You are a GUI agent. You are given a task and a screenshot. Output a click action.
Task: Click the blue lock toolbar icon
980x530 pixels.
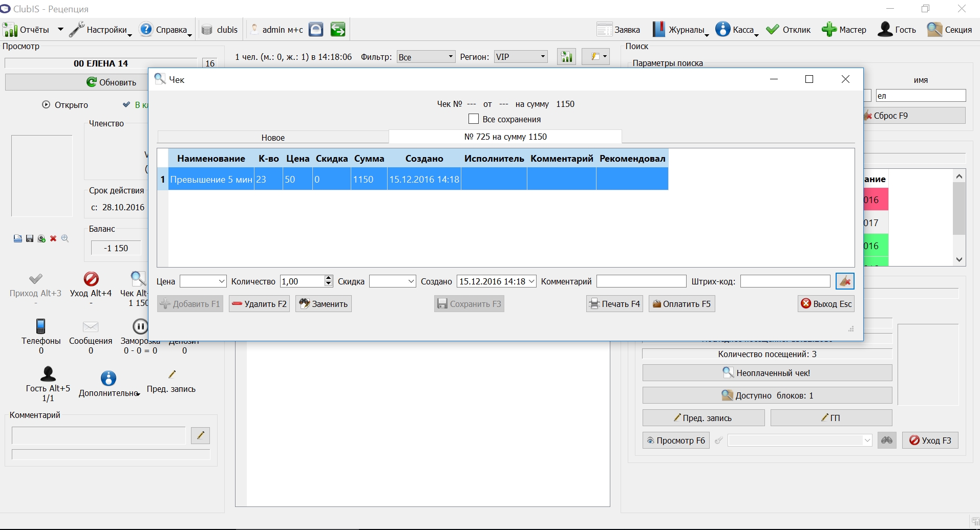pyautogui.click(x=316, y=30)
